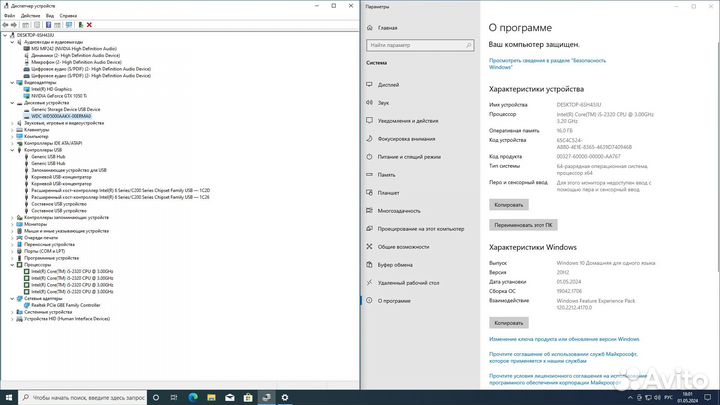Select Realtek PCIe GBE Family Controller
This screenshot has height=405, width=720.
(x=66, y=305)
